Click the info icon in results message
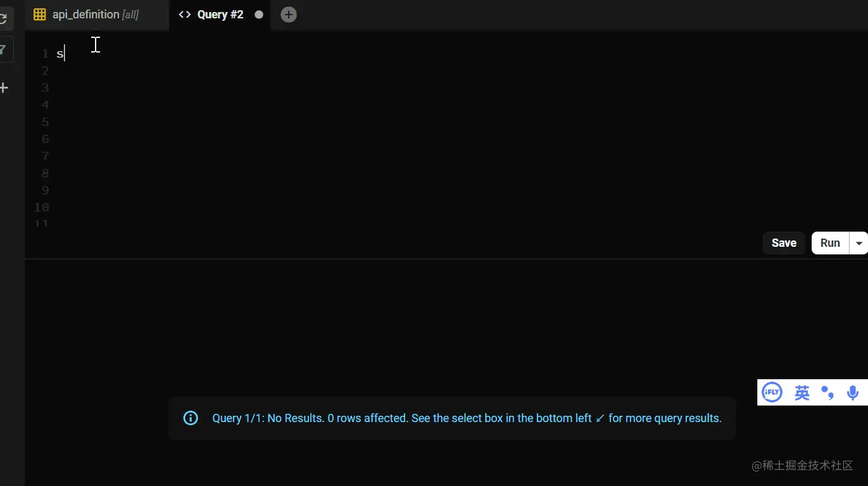868x486 pixels. tap(191, 418)
